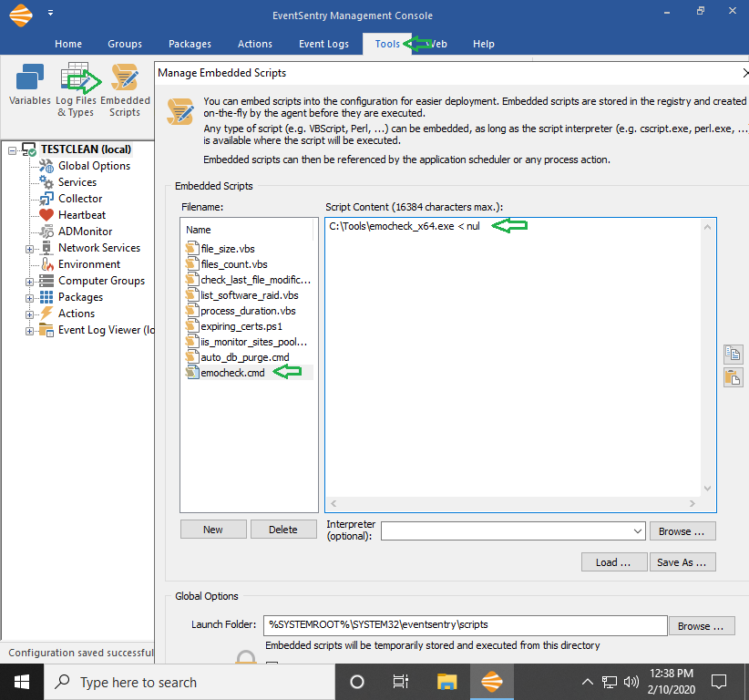
Task: Click the taskbar search box
Action: click(x=190, y=682)
